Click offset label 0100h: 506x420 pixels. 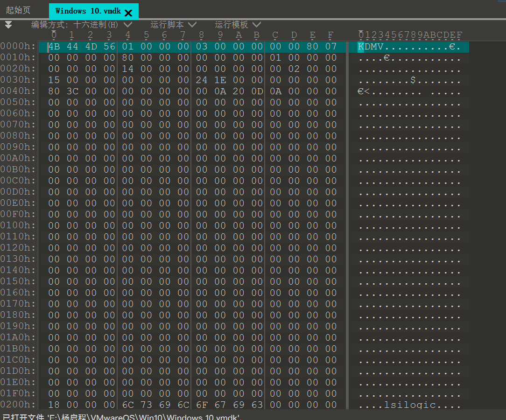pos(18,225)
